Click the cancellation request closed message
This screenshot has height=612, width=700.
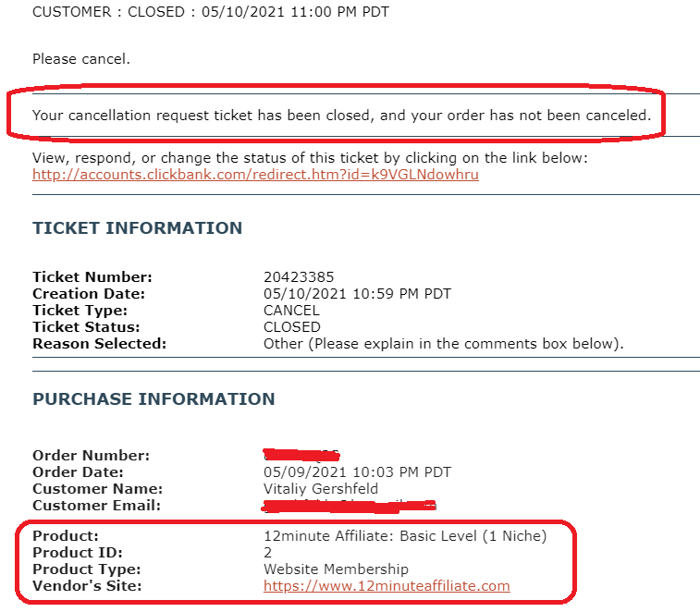click(x=341, y=116)
